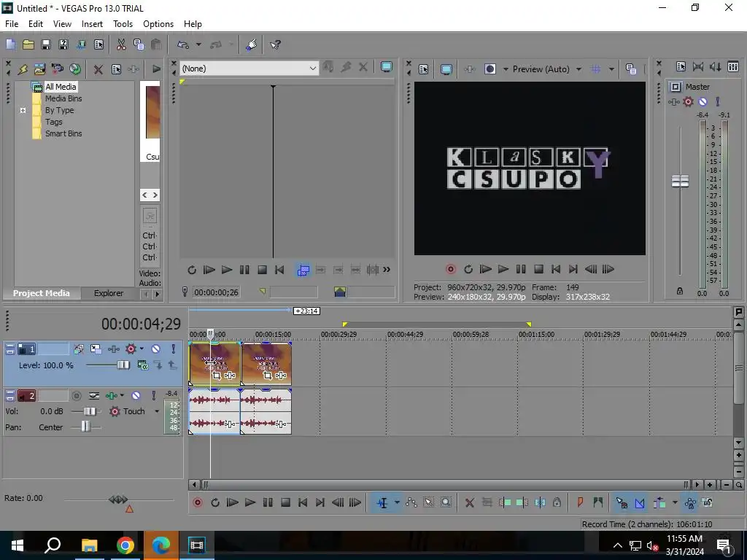The height and width of the screenshot is (560, 747).
Task: Stop timeline playback in main transport
Action: (285, 502)
